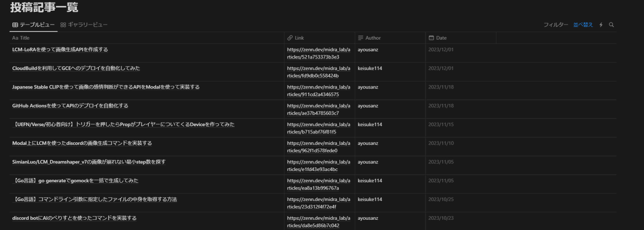Open the Author column header menu

390,38
